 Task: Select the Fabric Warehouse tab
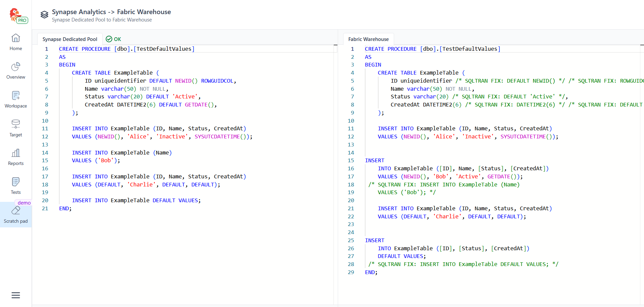coord(368,39)
